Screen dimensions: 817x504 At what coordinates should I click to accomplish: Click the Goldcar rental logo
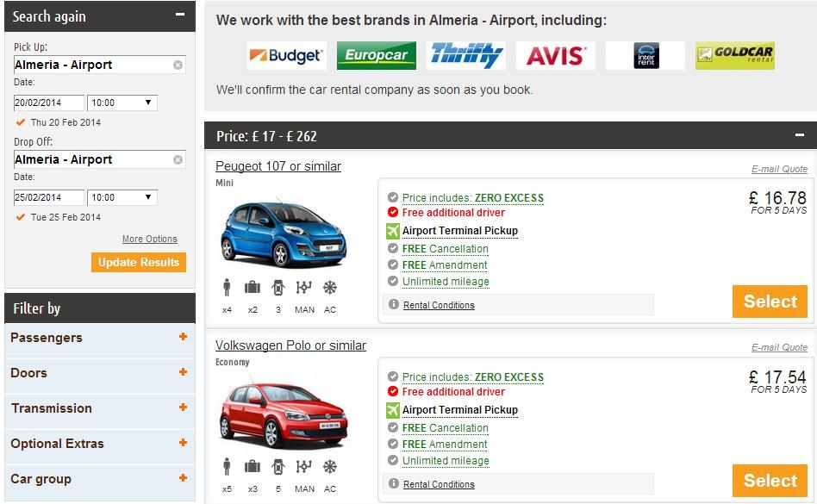(x=734, y=55)
